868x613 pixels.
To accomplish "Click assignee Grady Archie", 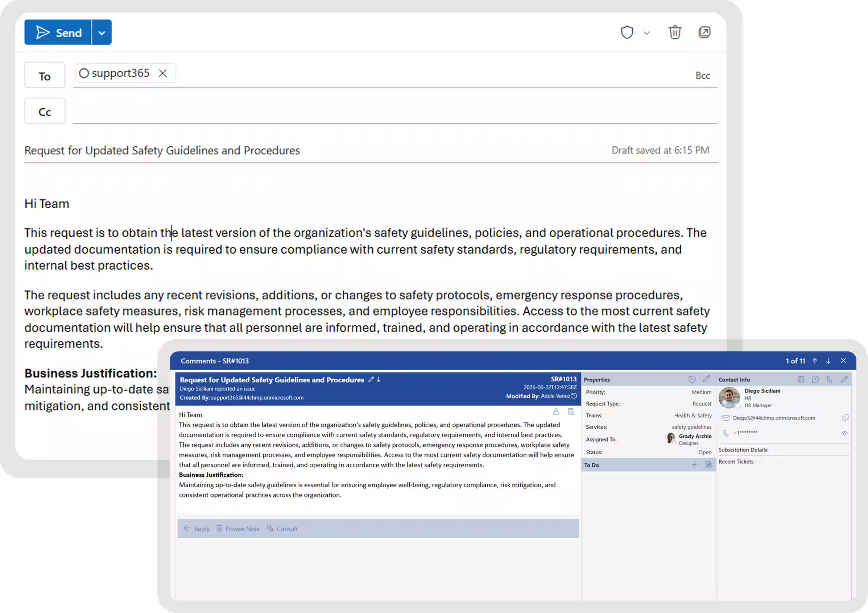I will click(695, 436).
